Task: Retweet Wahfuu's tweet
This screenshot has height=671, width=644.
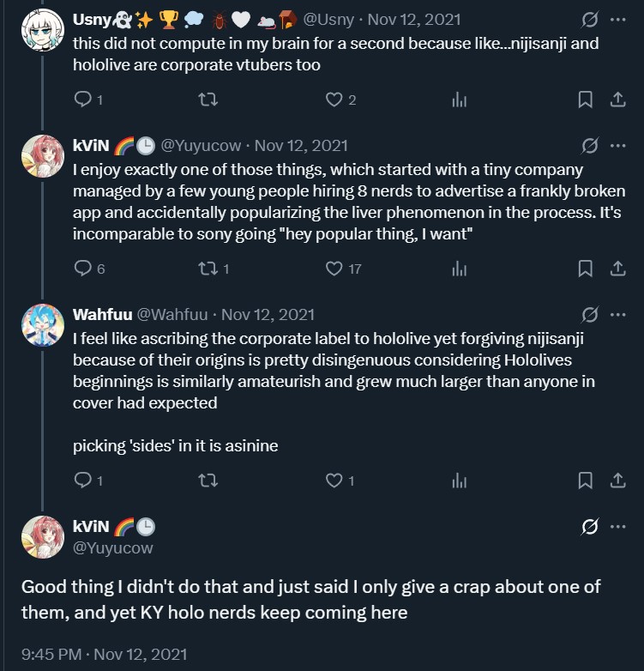Action: (x=208, y=481)
